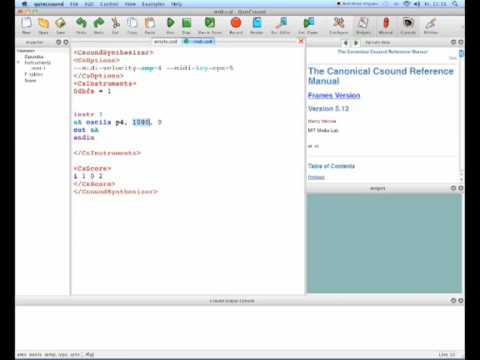
Task: Click the Open file toolbar icon
Action: click(43, 25)
